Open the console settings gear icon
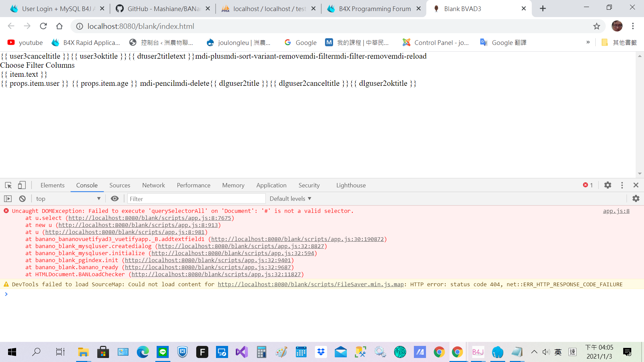The width and height of the screenshot is (644, 362). click(x=636, y=199)
